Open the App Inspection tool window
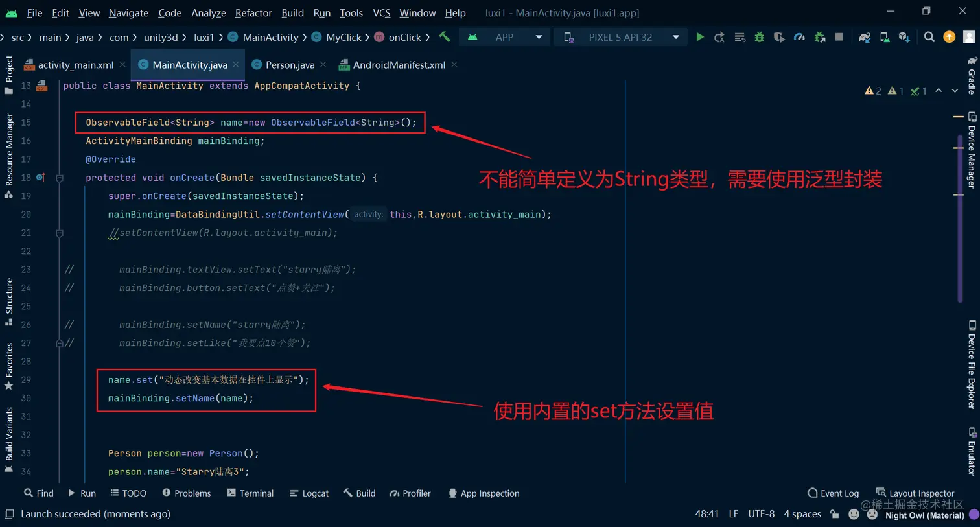The width and height of the screenshot is (980, 527). tap(484, 493)
